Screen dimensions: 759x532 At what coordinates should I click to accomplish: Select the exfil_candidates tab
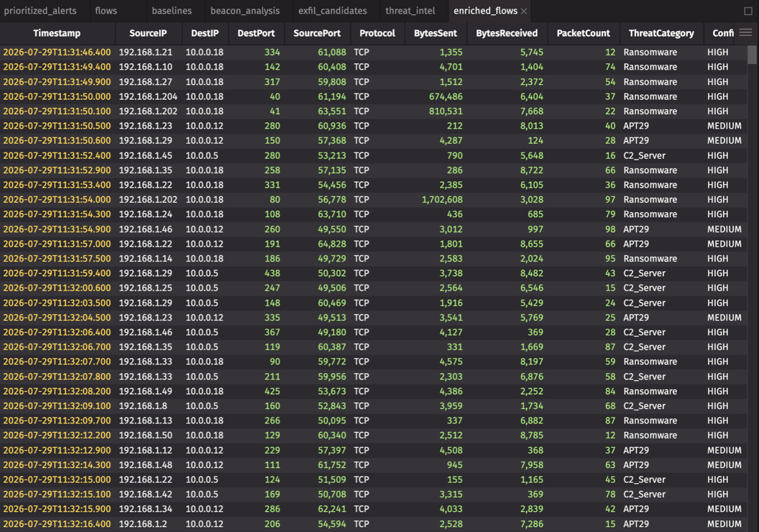click(x=333, y=11)
